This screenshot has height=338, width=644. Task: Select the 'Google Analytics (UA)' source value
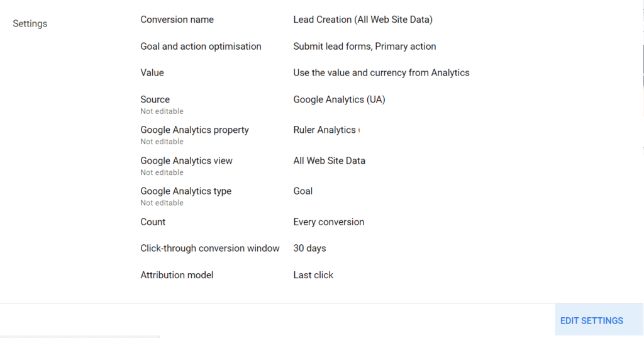pos(339,99)
